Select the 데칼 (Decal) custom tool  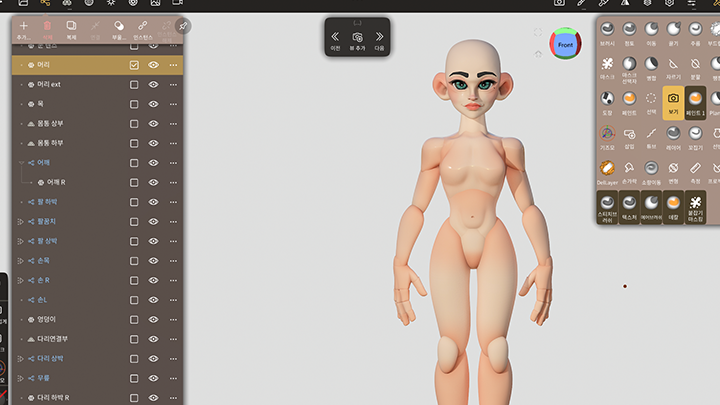[673, 208]
